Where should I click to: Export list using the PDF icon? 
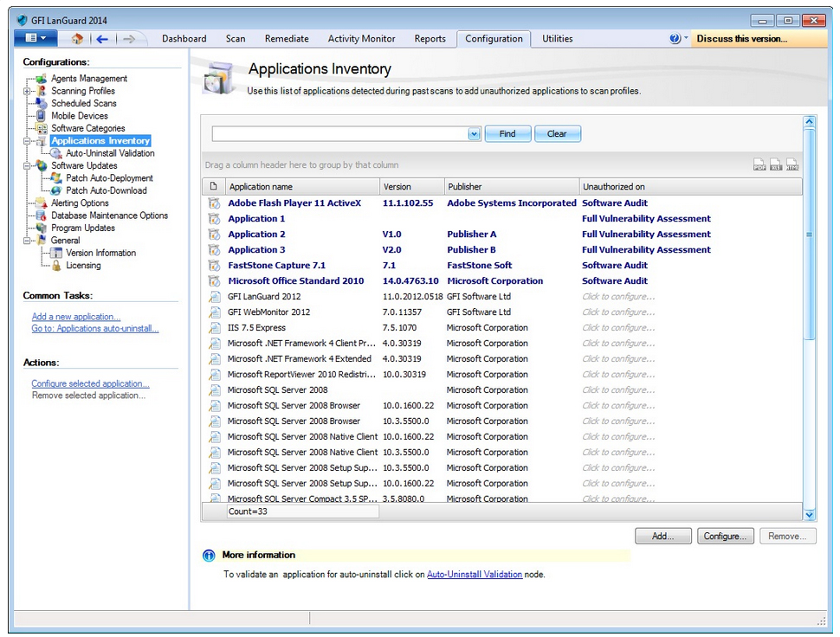tap(759, 164)
